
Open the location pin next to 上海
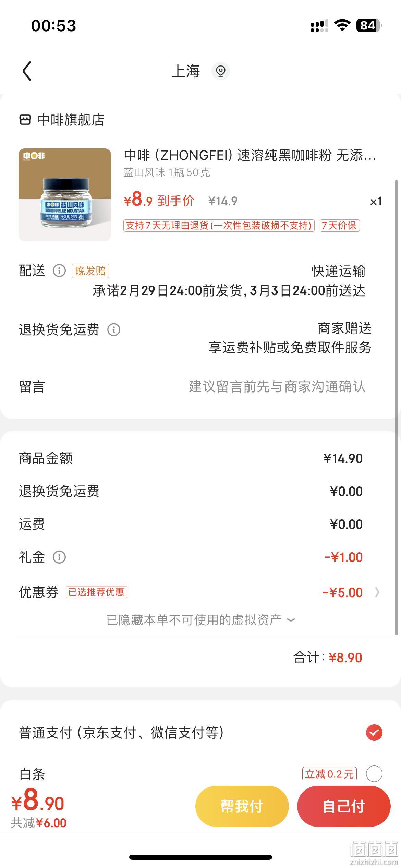pyautogui.click(x=220, y=71)
